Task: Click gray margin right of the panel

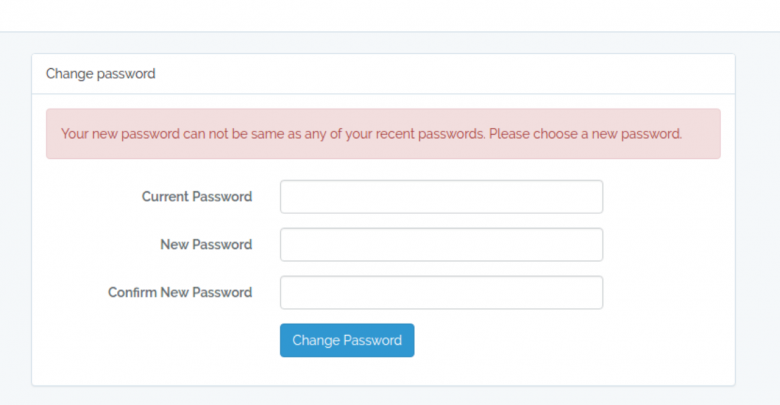Action: [x=758, y=219]
